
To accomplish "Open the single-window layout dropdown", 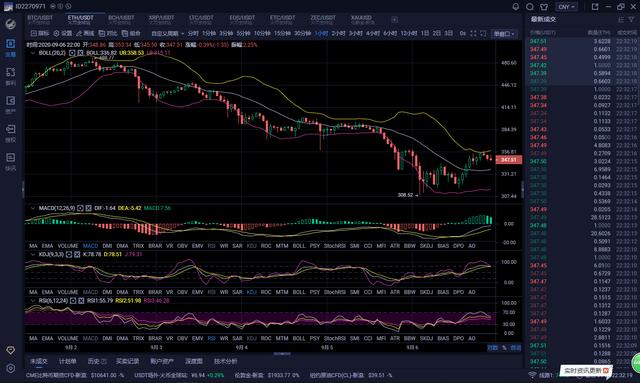I will point(504,34).
